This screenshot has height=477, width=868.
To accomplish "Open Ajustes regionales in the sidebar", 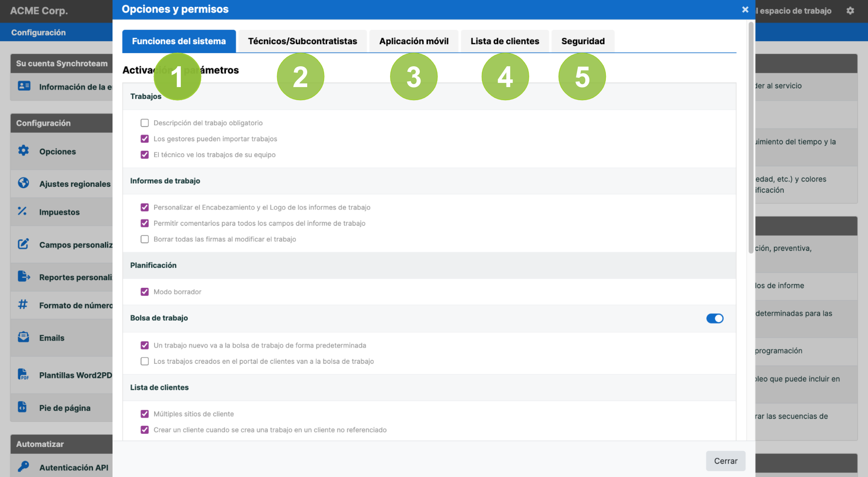I will pyautogui.click(x=75, y=184).
